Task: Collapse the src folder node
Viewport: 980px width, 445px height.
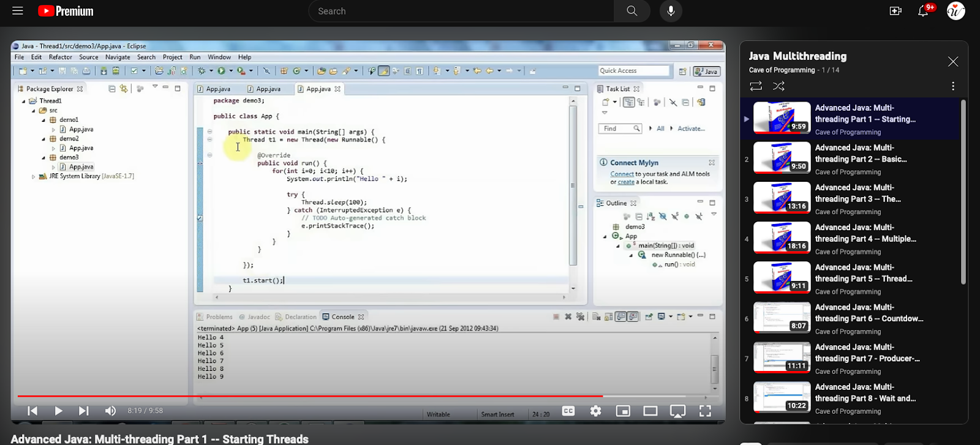Action: (x=34, y=111)
